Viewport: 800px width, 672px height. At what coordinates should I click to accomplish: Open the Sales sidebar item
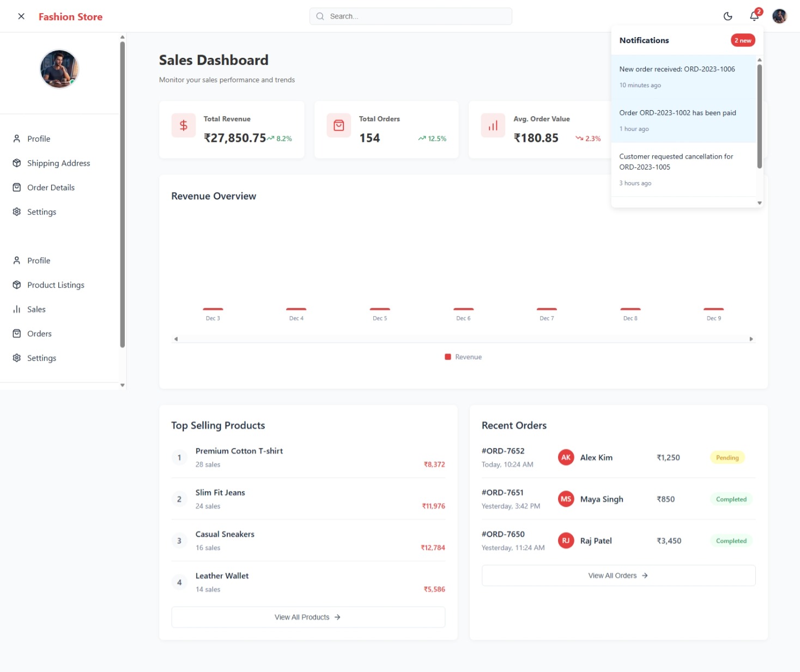pyautogui.click(x=36, y=309)
